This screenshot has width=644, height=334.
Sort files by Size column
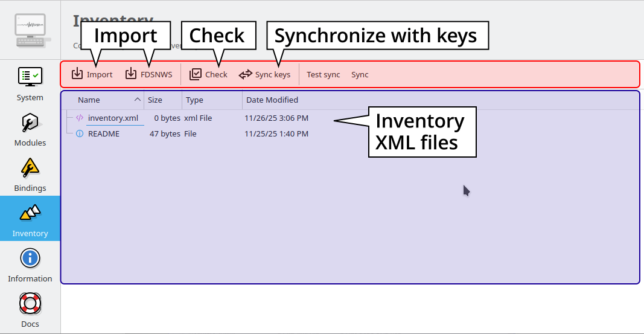[x=155, y=100]
